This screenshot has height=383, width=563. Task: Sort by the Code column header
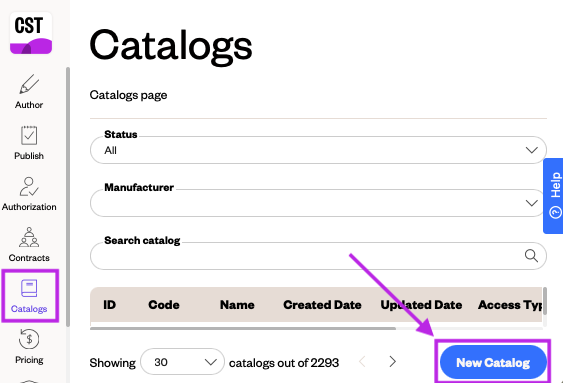pos(164,305)
